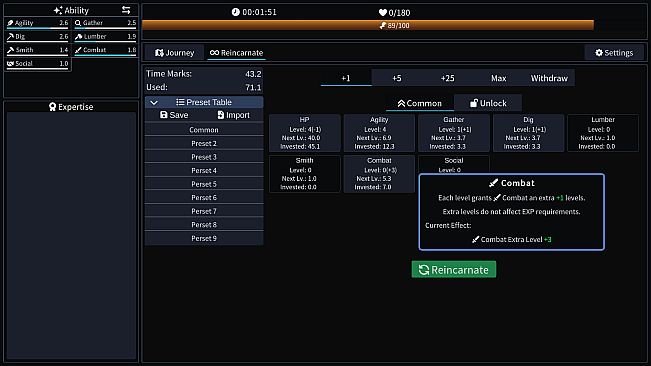651x366 pixels.
Task: Click the refresh icon on Reincarnate button
Action: tap(423, 270)
